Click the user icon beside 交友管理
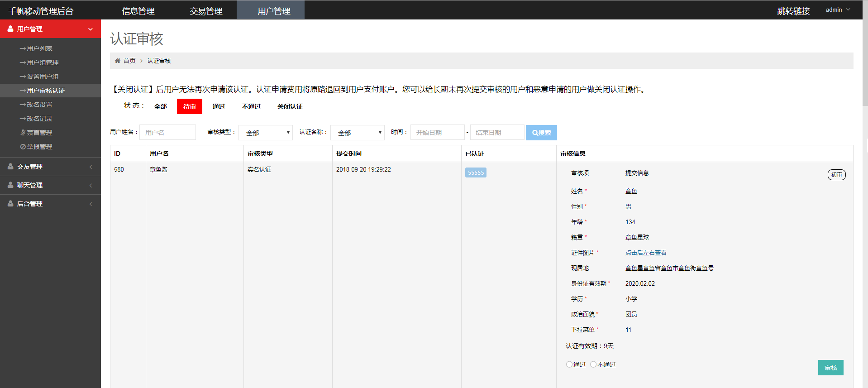Image resolution: width=868 pixels, height=388 pixels. click(10, 167)
